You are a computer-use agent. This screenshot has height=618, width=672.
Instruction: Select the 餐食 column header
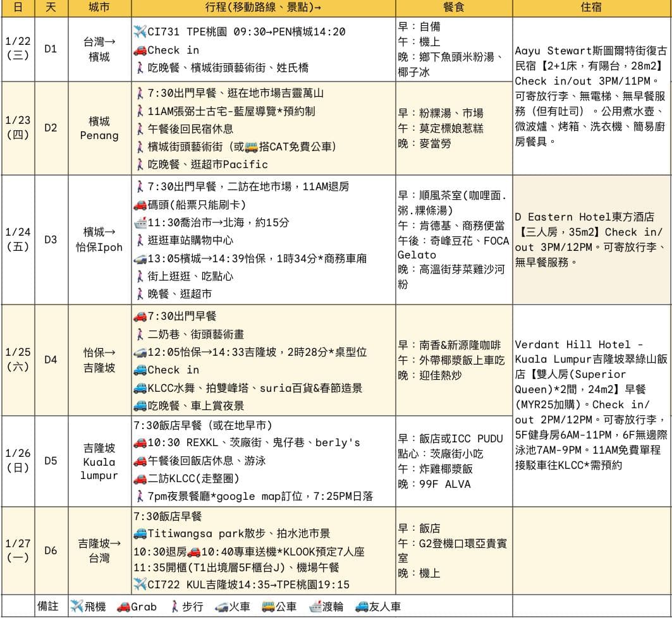pyautogui.click(x=454, y=8)
